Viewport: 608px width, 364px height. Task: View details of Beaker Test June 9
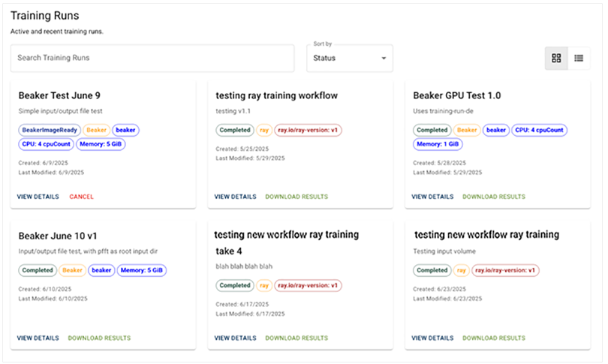tap(38, 197)
